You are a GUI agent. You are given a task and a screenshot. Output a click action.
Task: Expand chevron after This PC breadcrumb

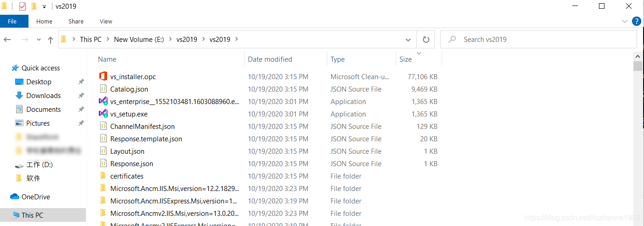pos(108,40)
